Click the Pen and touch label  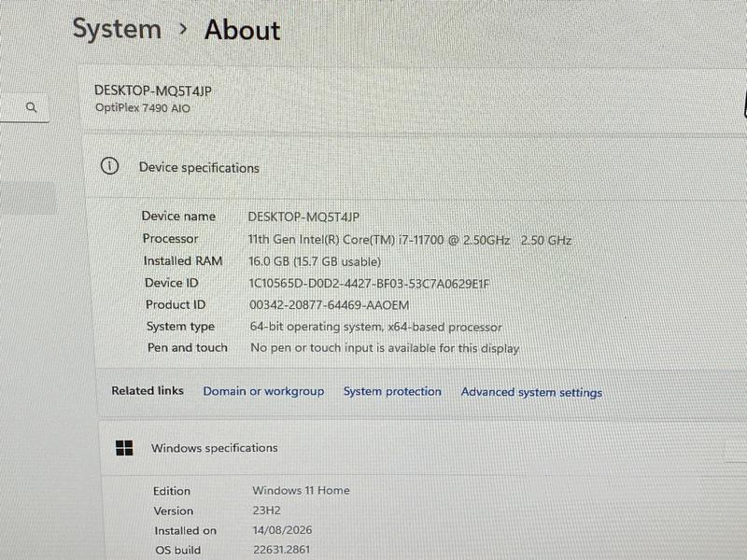coord(188,347)
